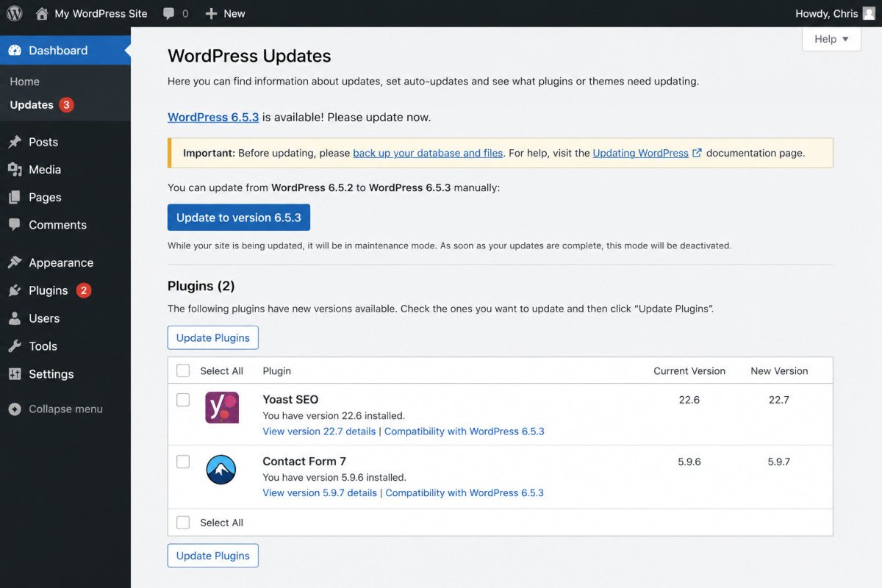Click Yoast current version 22.6 cell
Screen dimensions: 882x588
tap(689, 400)
